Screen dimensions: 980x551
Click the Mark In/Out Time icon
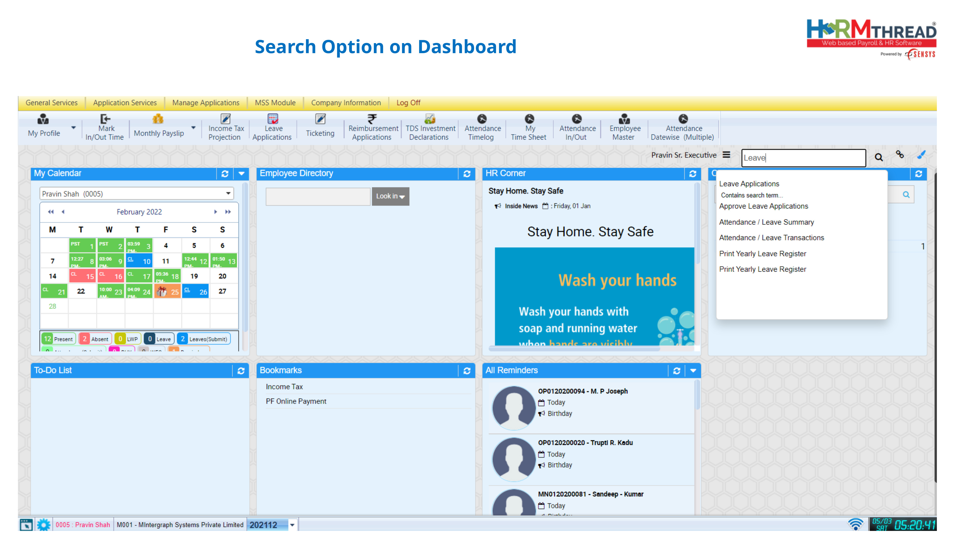105,119
